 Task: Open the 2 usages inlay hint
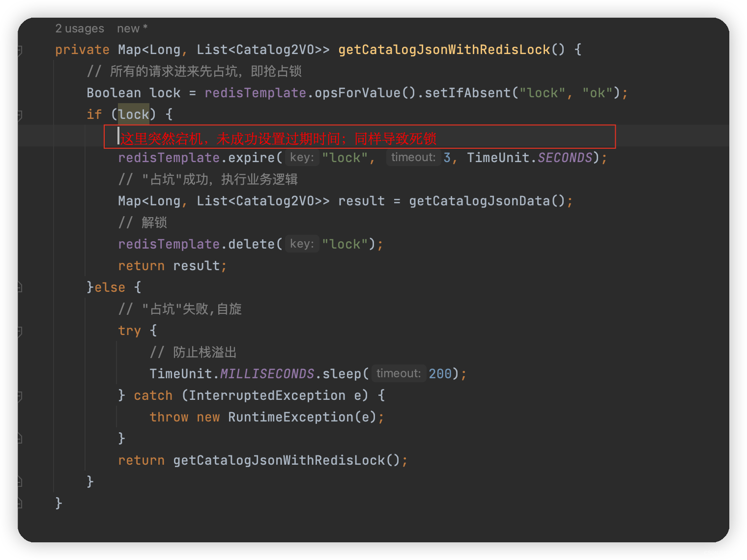point(80,28)
